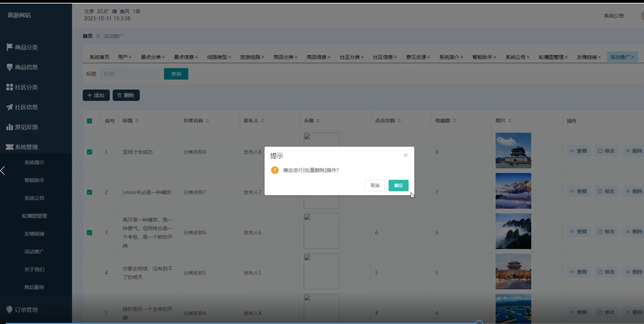Switch to the 轮播图管理 tab
The height and width of the screenshot is (324, 644).
551,57
